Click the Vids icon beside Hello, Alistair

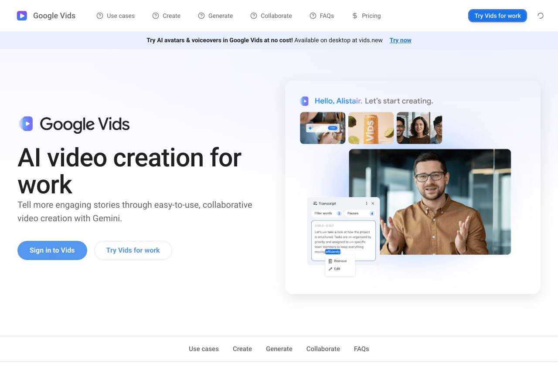click(x=304, y=101)
